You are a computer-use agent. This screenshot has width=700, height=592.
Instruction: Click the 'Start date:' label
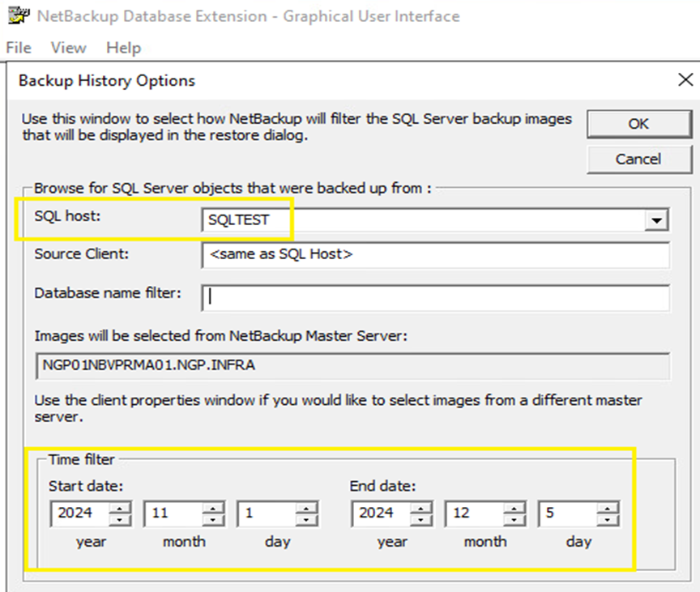coord(86,486)
